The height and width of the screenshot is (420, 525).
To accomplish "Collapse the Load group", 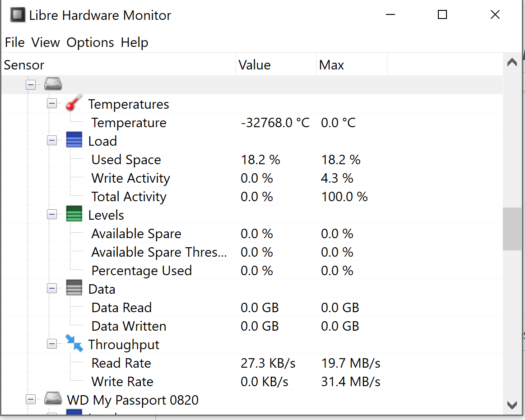I will [x=51, y=140].
